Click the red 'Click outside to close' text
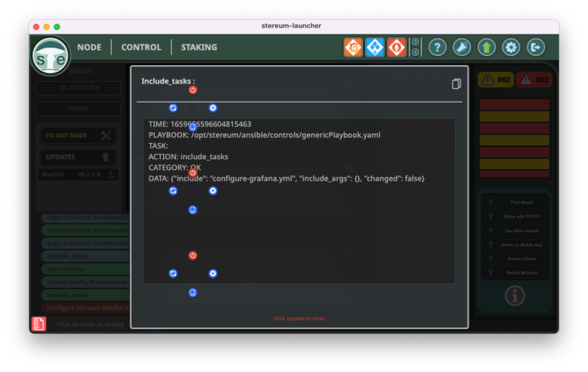This screenshot has width=588, height=372. [299, 318]
